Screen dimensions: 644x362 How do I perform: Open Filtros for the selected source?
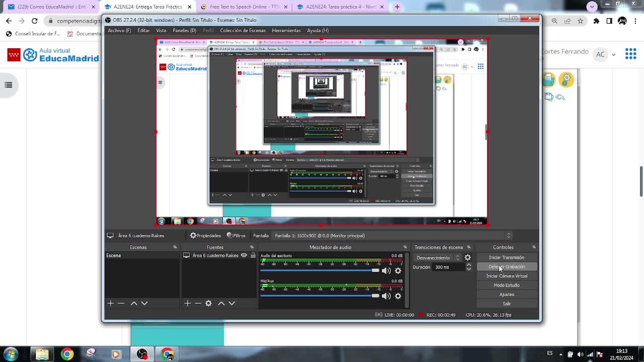(x=236, y=235)
